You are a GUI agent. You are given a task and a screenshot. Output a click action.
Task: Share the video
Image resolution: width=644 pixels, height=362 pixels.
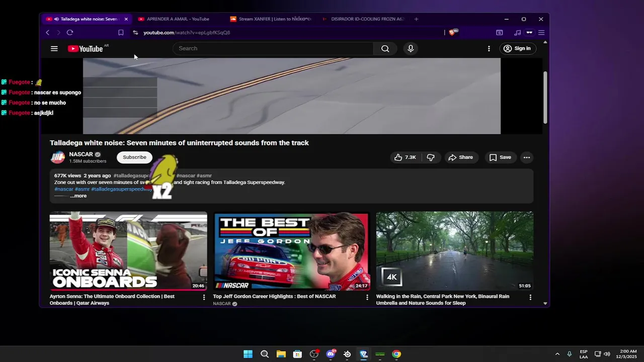pyautogui.click(x=460, y=157)
